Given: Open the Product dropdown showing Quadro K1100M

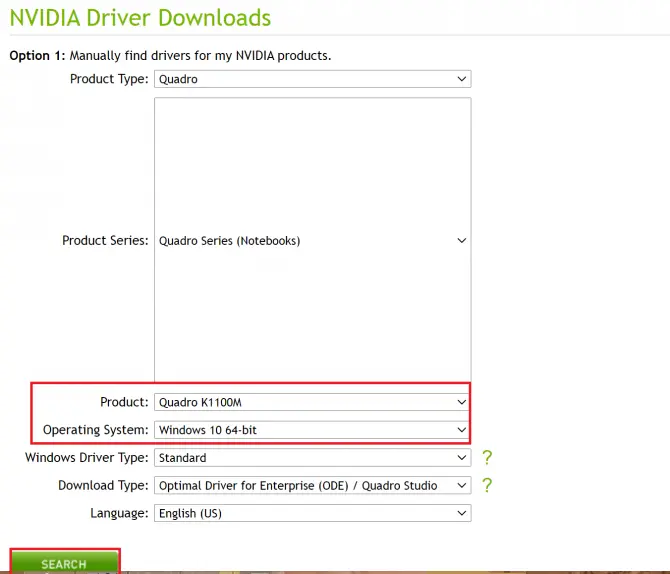Looking at the screenshot, I should pos(312,402).
